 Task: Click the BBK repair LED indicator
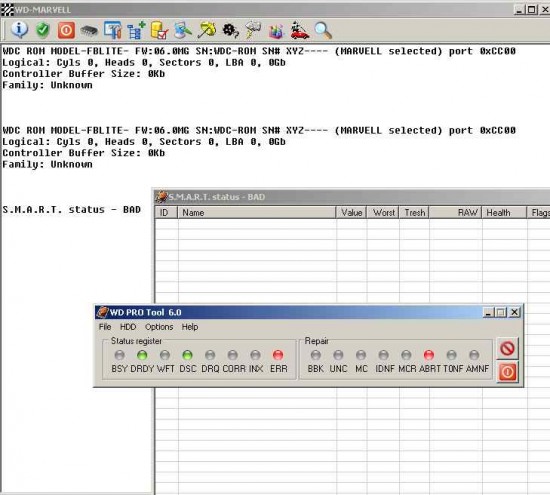(316, 355)
